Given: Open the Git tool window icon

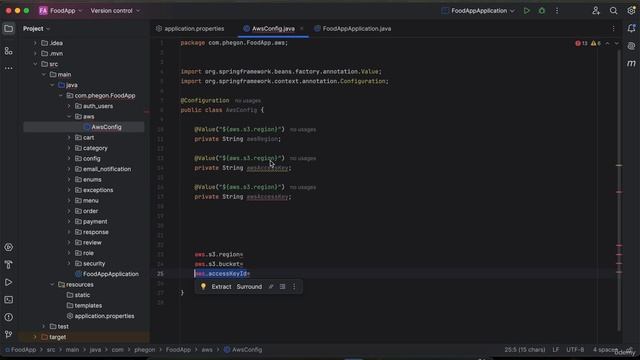Looking at the screenshot, I should tap(8, 335).
